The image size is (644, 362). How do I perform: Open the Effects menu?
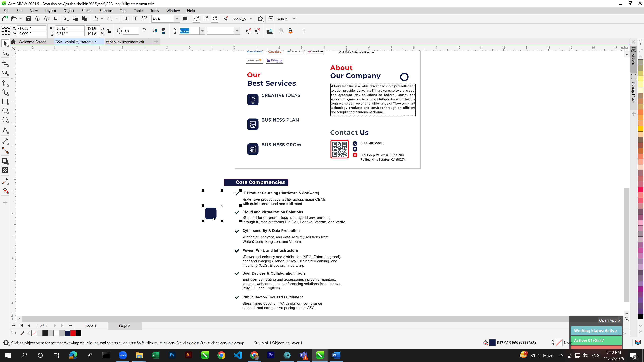(x=87, y=11)
